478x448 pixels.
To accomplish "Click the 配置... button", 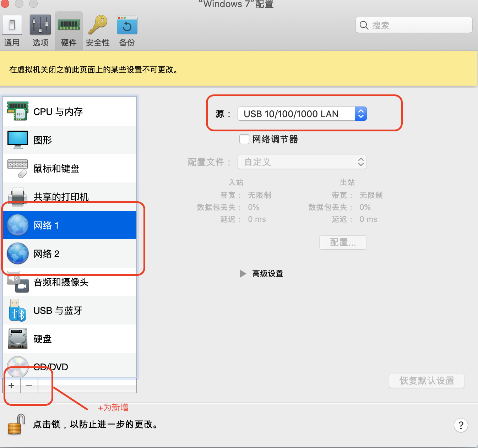I will [x=343, y=242].
